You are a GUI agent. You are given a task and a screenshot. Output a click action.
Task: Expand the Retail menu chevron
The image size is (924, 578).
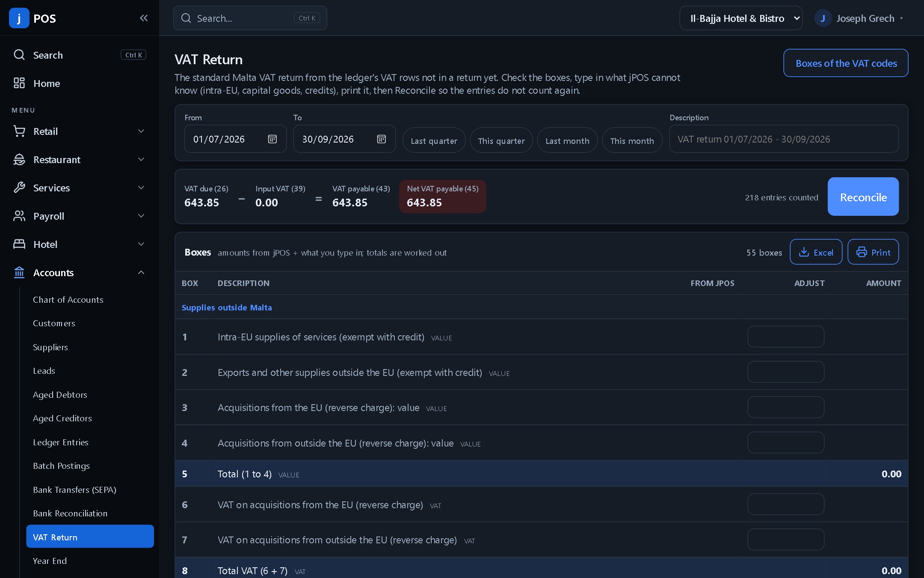[141, 131]
